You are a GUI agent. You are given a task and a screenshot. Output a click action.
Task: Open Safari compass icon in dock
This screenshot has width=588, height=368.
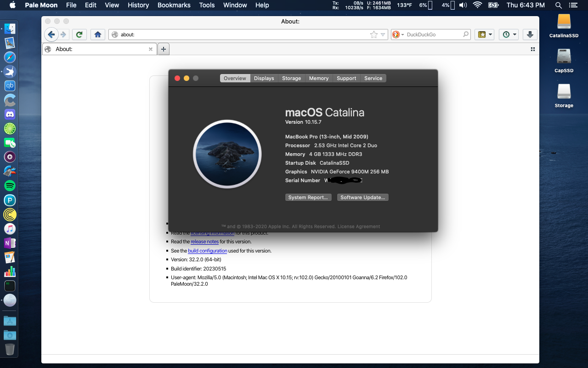(10, 57)
